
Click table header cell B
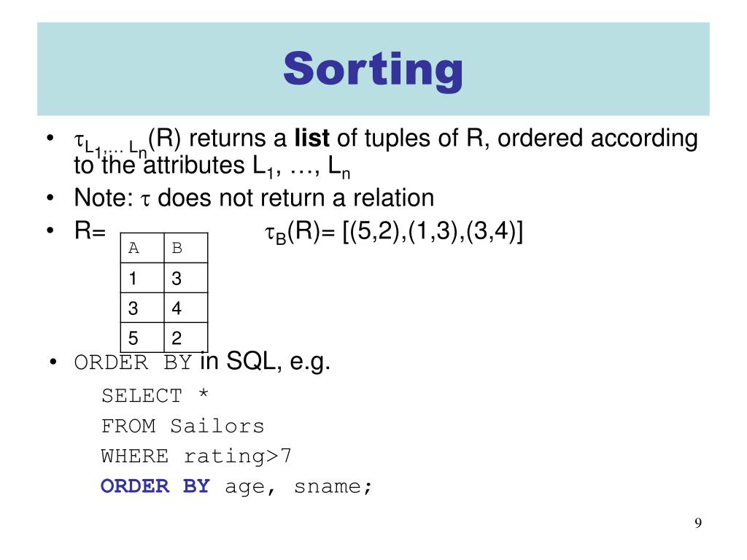tap(186, 248)
